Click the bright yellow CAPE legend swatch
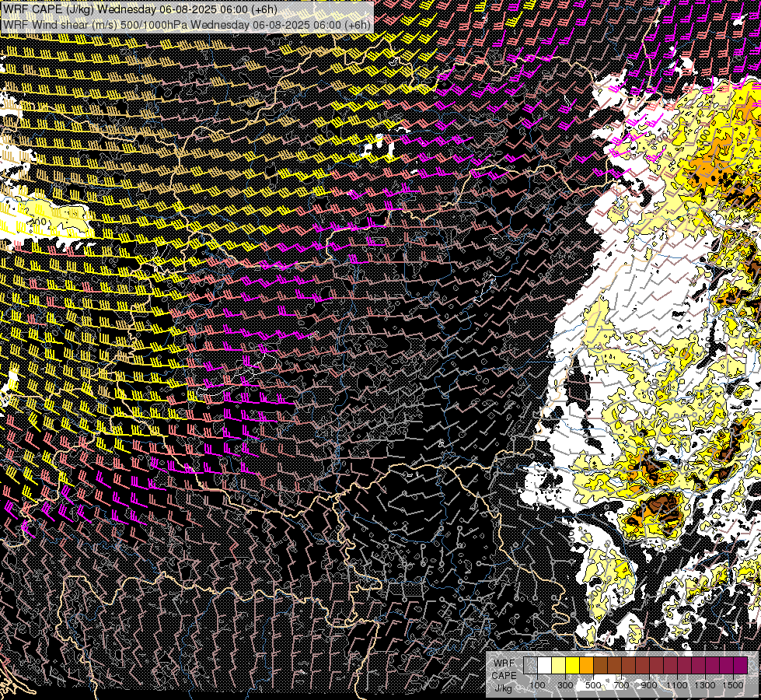 (x=573, y=666)
